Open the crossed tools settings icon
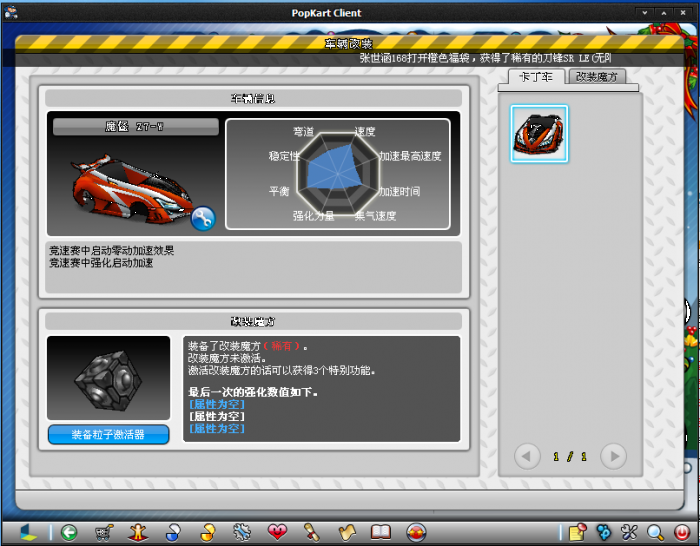The height and width of the screenshot is (546, 700). pyautogui.click(x=629, y=532)
